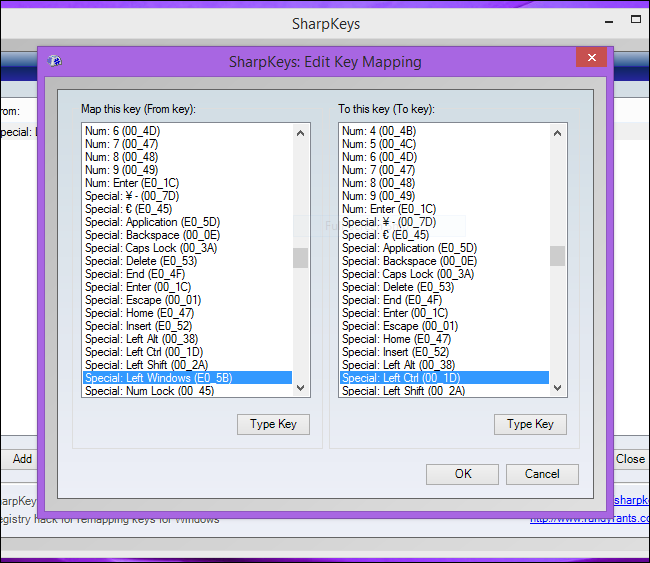Select From key Special: End (E0_4F)
Viewport: 650px width, 563px height.
(187, 274)
